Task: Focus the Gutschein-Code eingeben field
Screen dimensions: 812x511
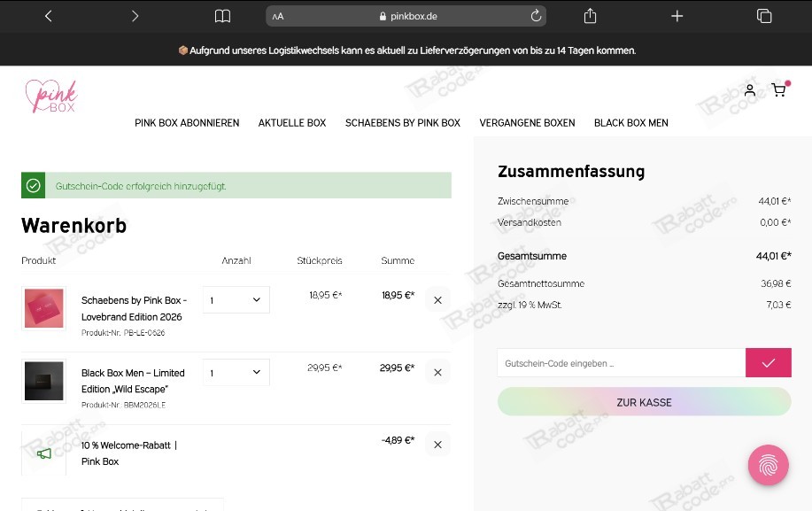Action: (622, 363)
